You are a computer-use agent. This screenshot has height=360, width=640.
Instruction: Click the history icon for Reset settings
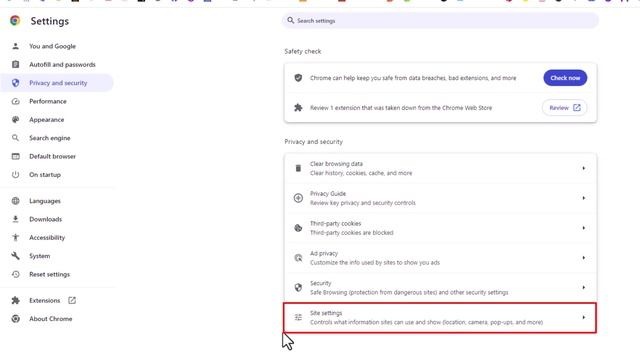(16, 274)
